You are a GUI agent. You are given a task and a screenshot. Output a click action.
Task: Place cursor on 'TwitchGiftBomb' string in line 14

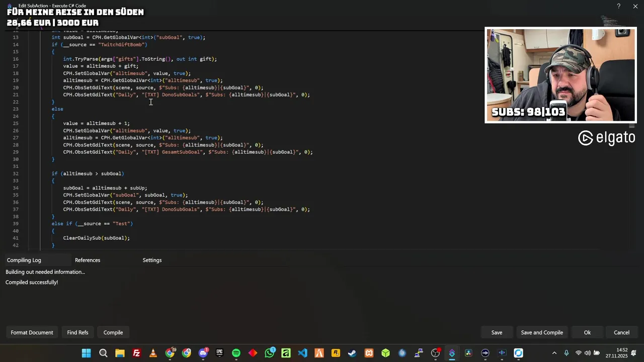click(121, 44)
